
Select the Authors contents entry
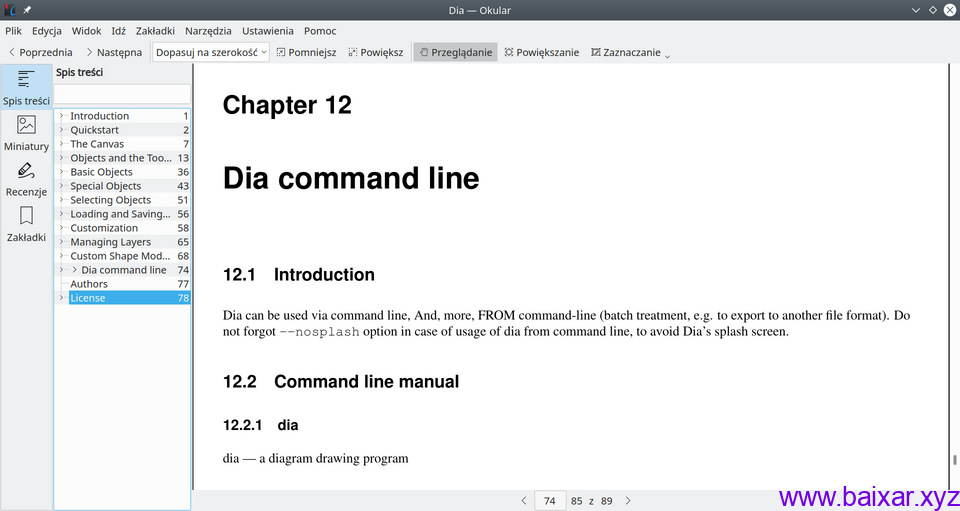[89, 284]
